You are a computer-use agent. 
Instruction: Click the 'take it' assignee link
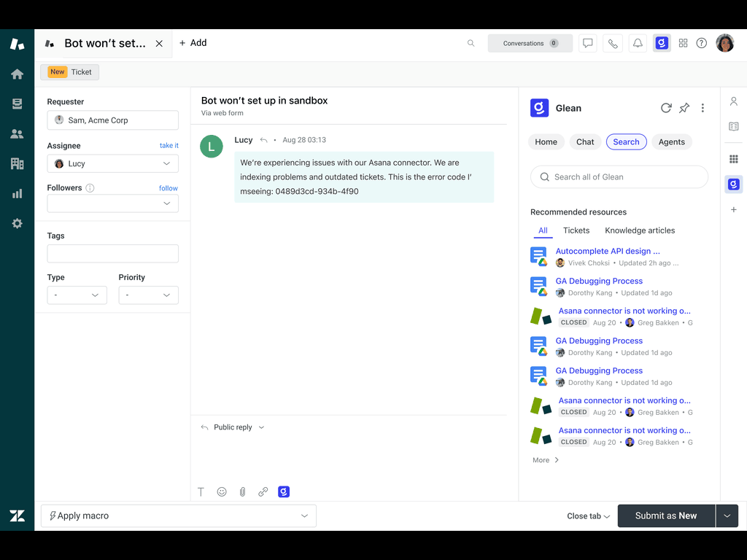point(169,146)
